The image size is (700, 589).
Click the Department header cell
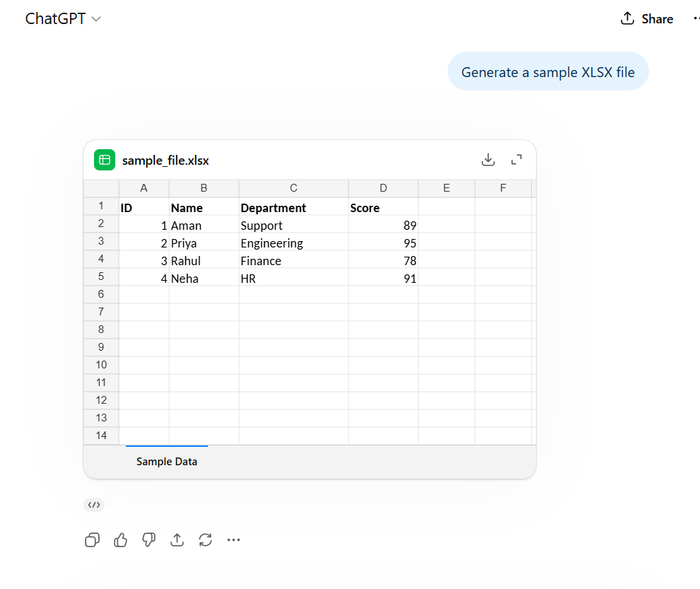click(293, 207)
